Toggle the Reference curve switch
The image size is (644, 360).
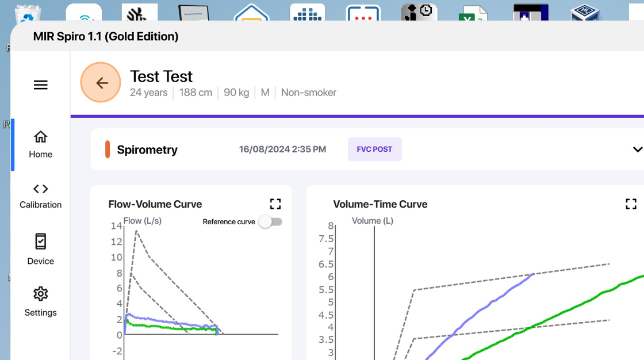pos(271,222)
